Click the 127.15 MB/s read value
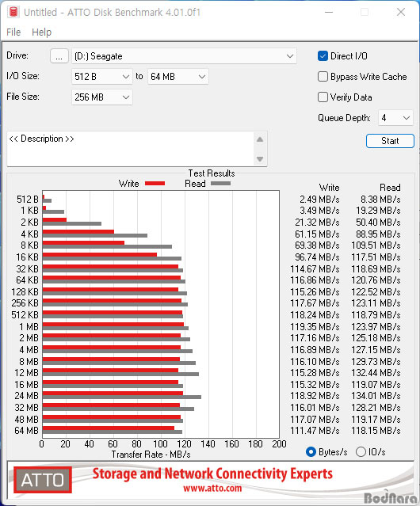Image resolution: width=420 pixels, height=506 pixels. (x=376, y=350)
